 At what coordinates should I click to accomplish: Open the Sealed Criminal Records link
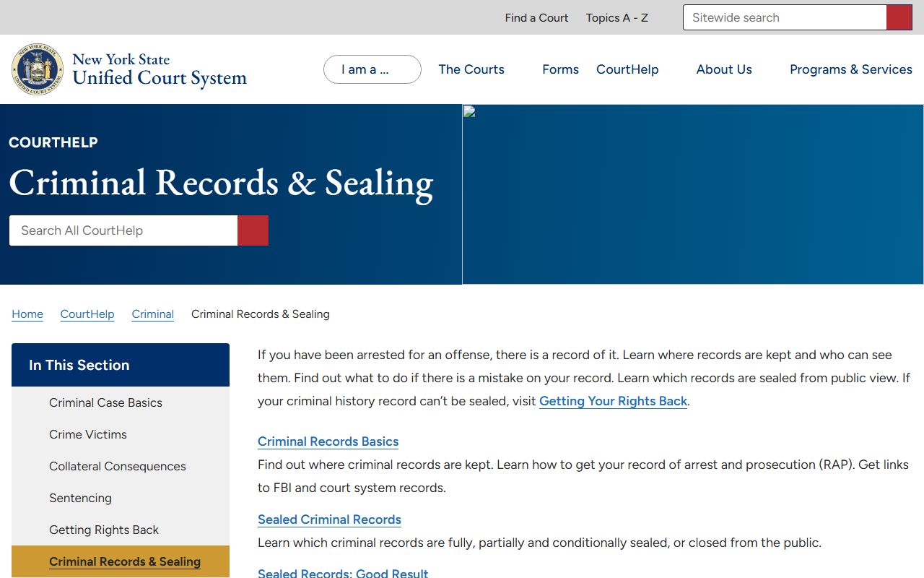coord(329,519)
